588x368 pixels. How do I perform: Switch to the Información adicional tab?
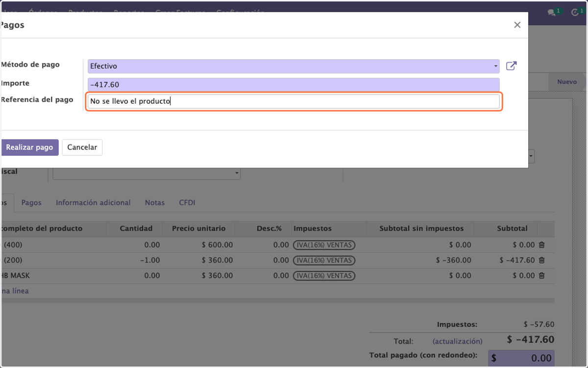click(93, 202)
